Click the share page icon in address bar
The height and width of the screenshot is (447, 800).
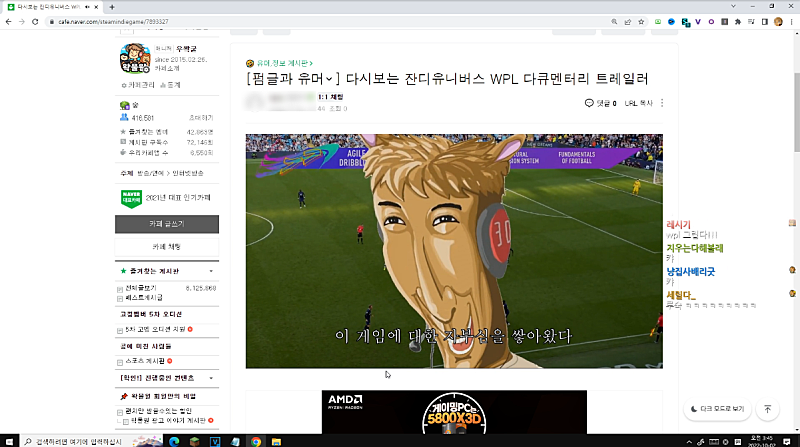pos(628,22)
